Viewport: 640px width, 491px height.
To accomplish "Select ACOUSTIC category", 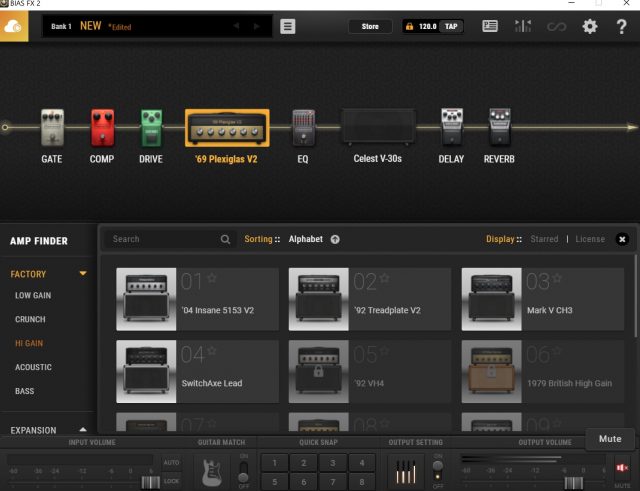I will pyautogui.click(x=33, y=367).
